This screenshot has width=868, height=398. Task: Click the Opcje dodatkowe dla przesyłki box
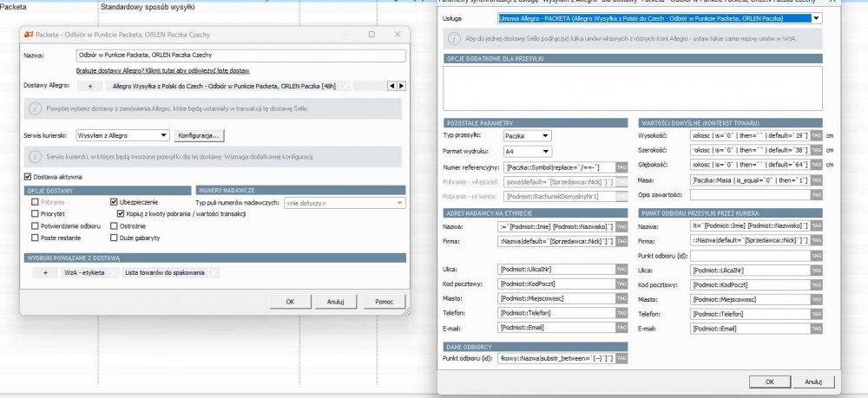[633, 88]
